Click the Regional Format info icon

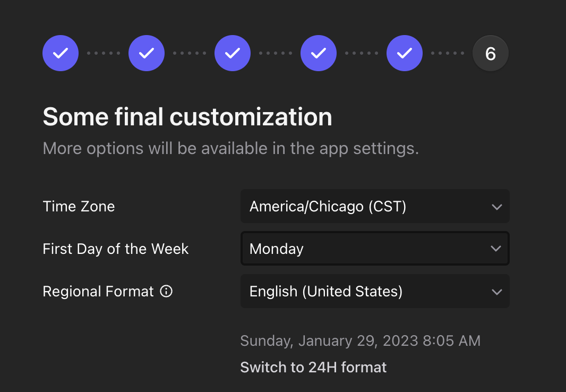(x=167, y=292)
